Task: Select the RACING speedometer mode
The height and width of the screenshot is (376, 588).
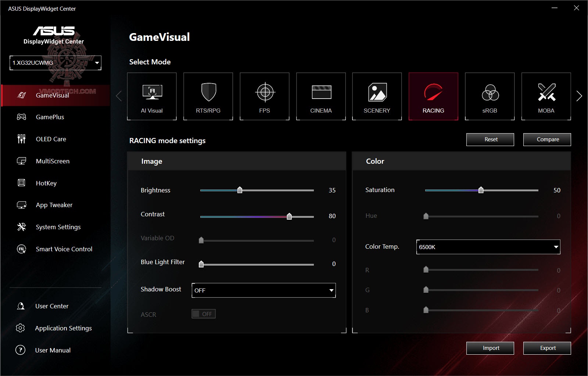Action: (x=433, y=96)
